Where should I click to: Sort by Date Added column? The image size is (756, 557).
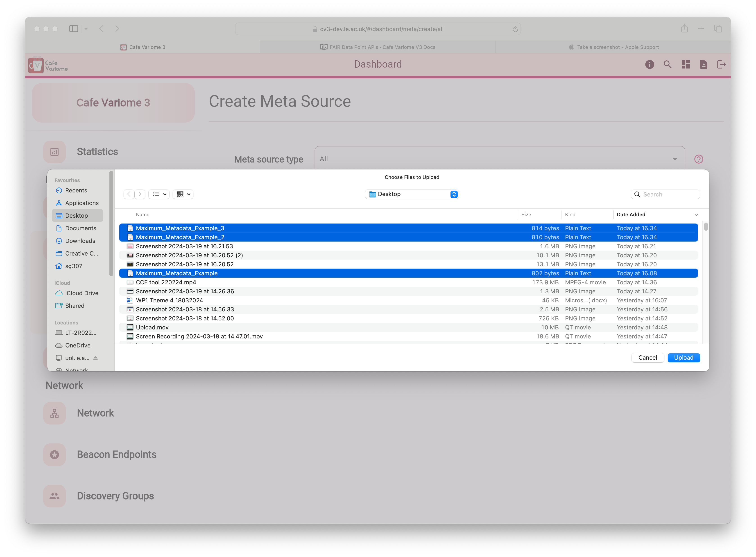(x=631, y=215)
